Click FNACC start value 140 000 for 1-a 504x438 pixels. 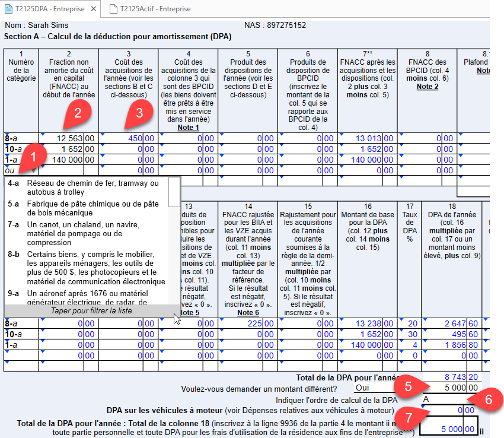point(68,160)
